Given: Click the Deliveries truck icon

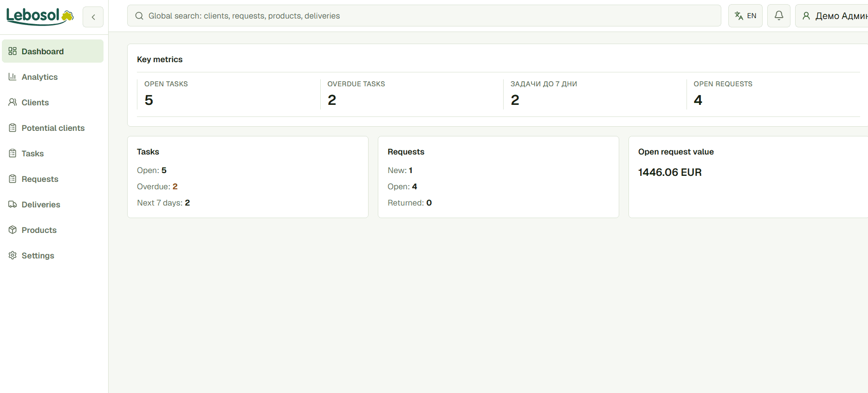Looking at the screenshot, I should (x=13, y=204).
